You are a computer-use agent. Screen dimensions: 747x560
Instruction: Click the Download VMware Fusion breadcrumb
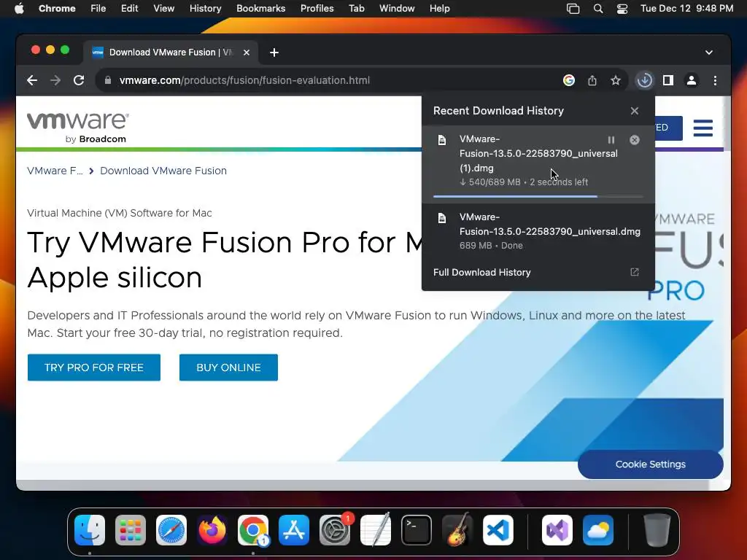pos(163,171)
